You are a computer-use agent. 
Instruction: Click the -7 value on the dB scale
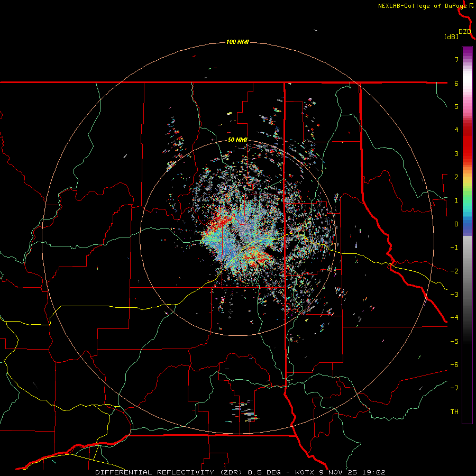point(454,388)
